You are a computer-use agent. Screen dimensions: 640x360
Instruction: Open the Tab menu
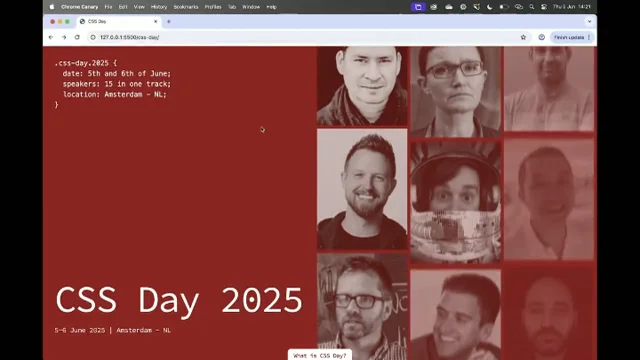[232, 7]
